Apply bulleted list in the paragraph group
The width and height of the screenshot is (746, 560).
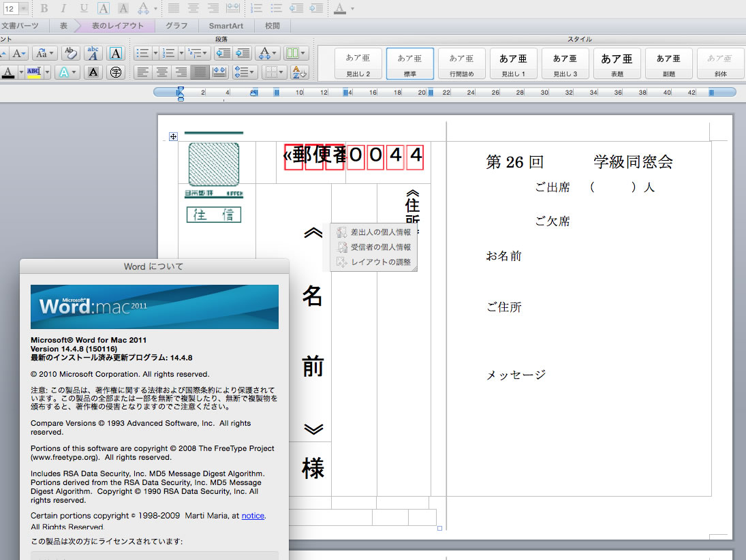coord(143,53)
